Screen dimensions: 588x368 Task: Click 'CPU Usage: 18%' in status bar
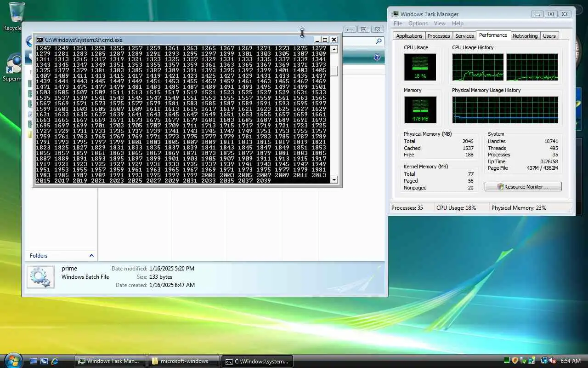456,208
